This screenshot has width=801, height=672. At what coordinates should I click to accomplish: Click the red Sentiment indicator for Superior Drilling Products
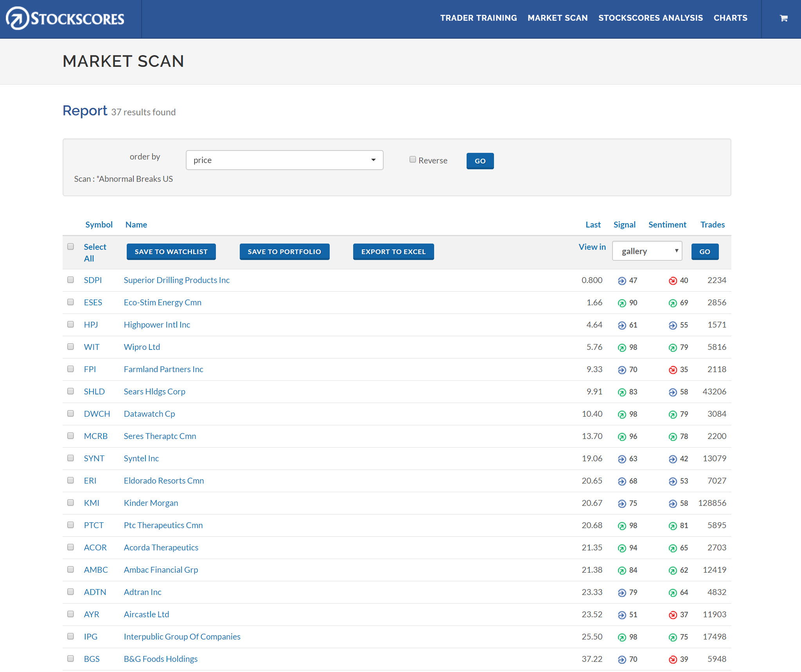672,280
